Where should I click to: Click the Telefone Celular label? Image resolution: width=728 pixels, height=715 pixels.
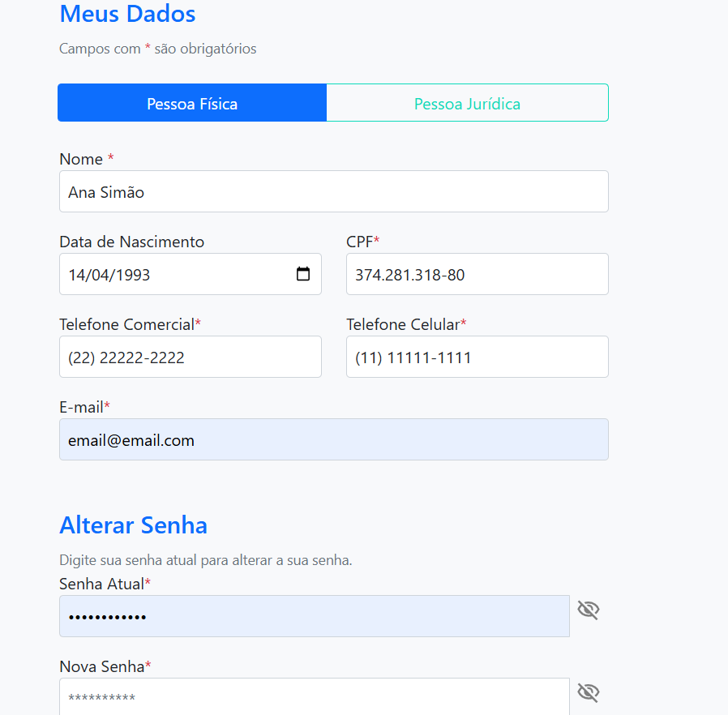pyautogui.click(x=402, y=324)
